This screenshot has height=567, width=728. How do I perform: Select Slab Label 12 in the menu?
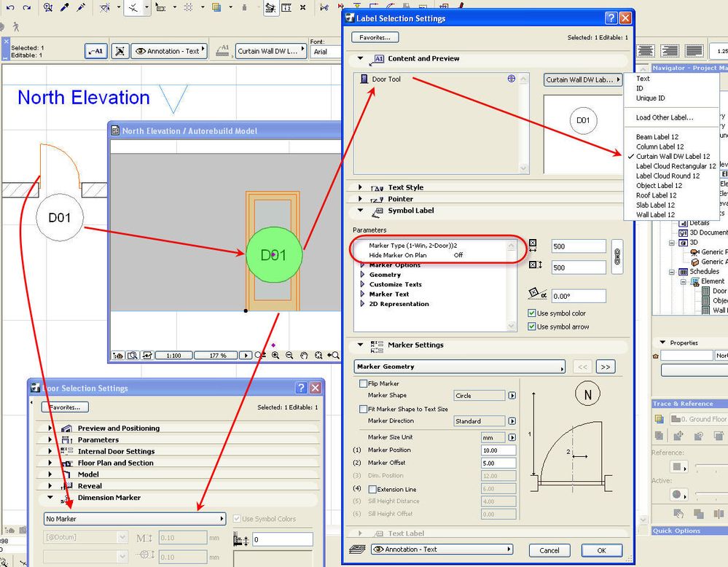[x=655, y=205]
